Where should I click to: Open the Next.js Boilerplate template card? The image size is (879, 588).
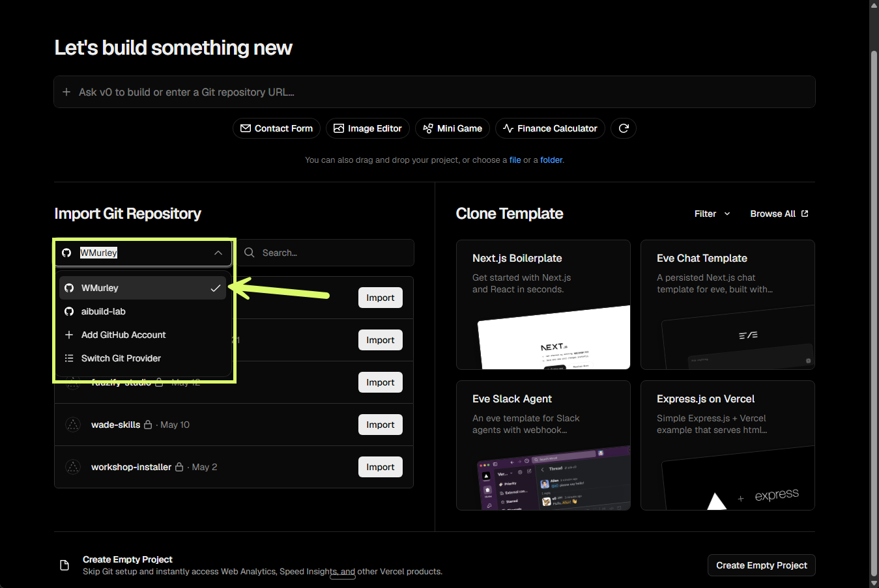pyautogui.click(x=543, y=305)
